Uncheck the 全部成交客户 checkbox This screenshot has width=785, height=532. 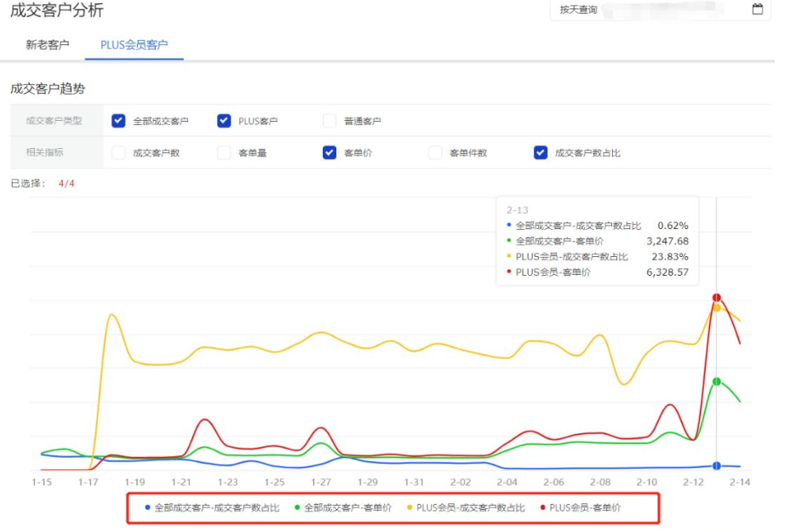[x=118, y=121]
